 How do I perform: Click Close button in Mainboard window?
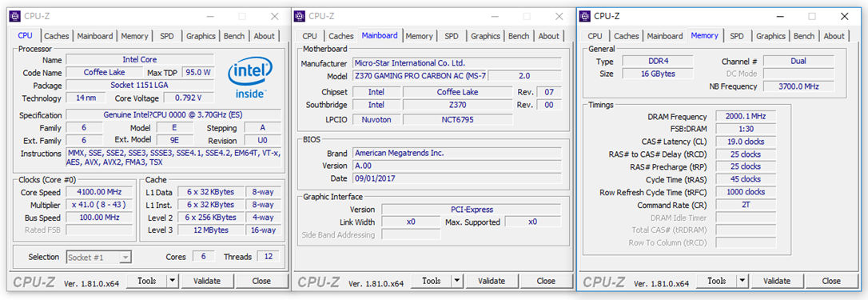(546, 281)
